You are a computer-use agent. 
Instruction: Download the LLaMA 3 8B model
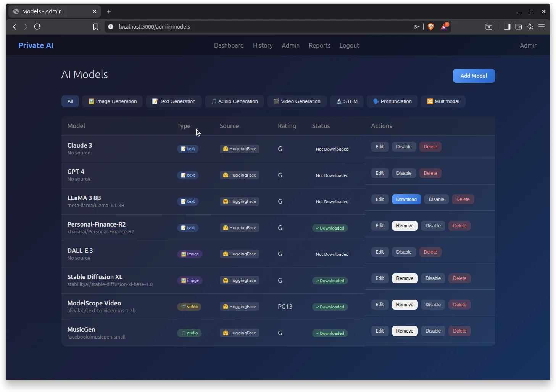tap(406, 199)
